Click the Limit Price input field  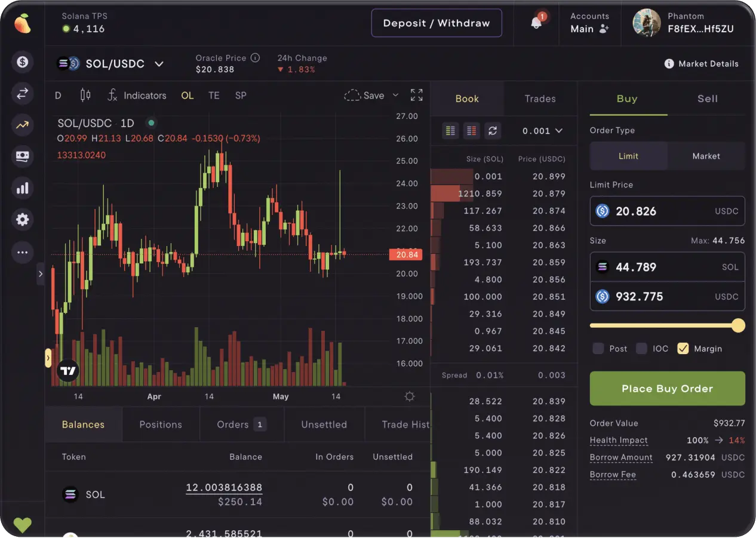click(x=668, y=211)
